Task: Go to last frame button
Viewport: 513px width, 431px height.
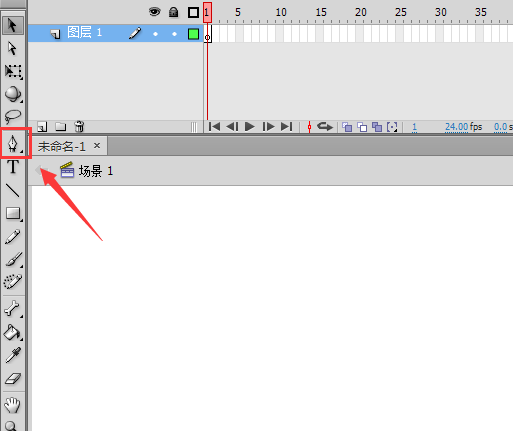Action: 287,127
